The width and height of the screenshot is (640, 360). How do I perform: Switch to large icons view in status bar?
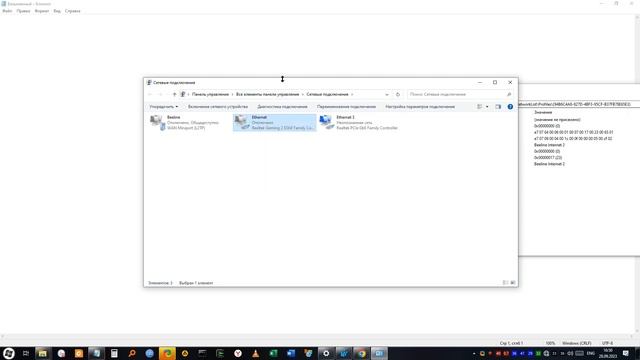513,282
